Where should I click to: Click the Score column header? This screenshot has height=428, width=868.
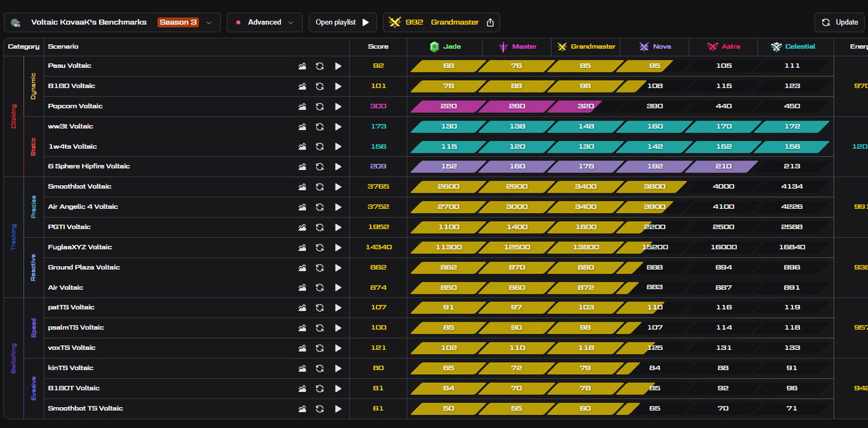(x=378, y=46)
